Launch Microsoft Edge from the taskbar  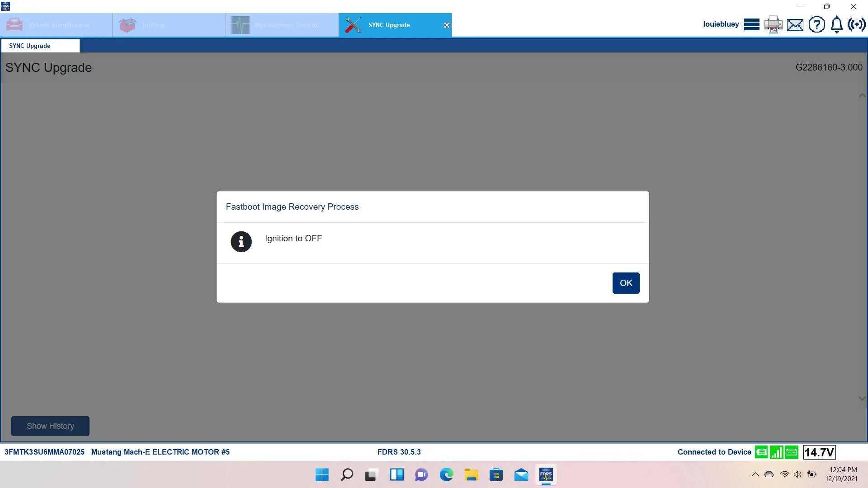(447, 475)
